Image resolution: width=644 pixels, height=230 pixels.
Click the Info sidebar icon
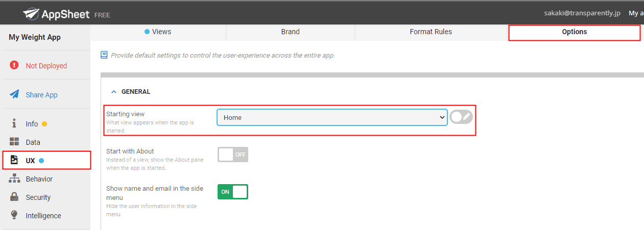(14, 124)
